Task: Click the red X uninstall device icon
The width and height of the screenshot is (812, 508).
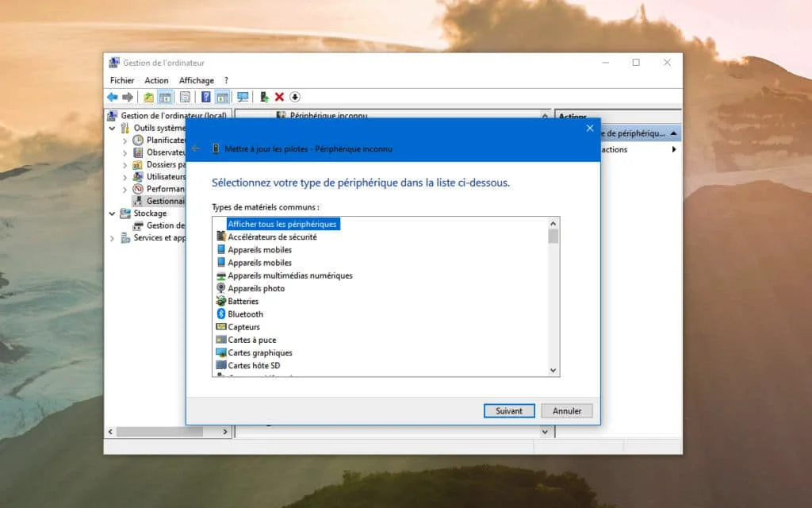Action: [279, 97]
